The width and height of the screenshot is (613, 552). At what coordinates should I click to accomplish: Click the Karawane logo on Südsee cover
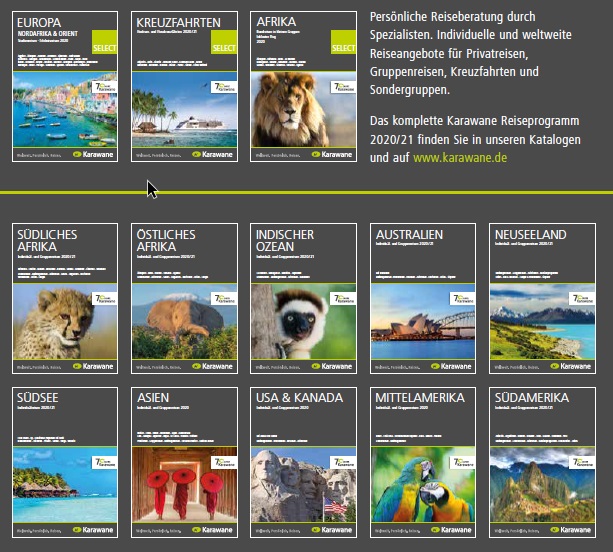click(93, 530)
